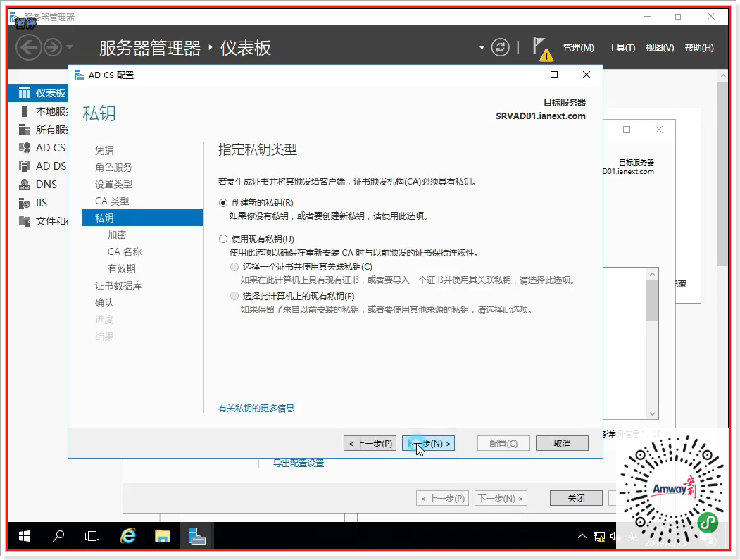Click the background wizard's 下一步(N) button
Viewport: 740px width, 560px height.
coord(501,498)
